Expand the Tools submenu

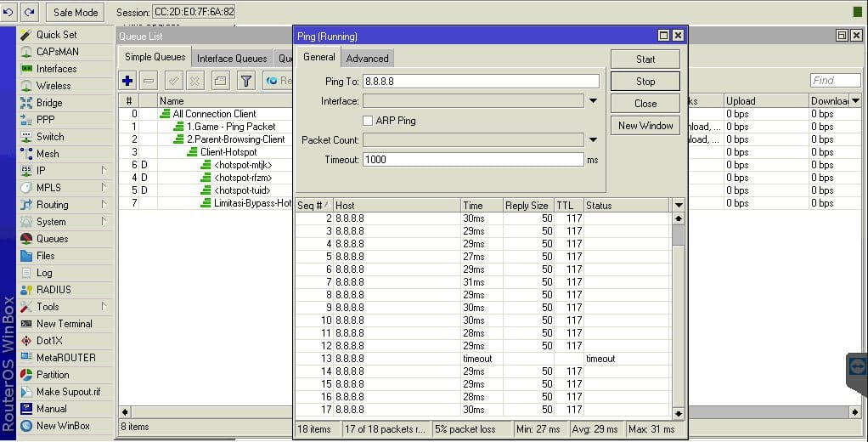pyautogui.click(x=66, y=307)
